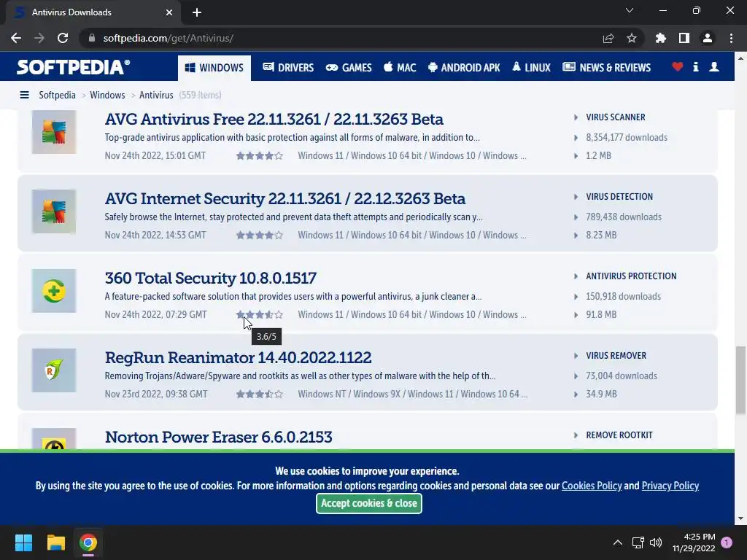Open notification badge in taskbar
This screenshot has width=747, height=560.
(727, 542)
